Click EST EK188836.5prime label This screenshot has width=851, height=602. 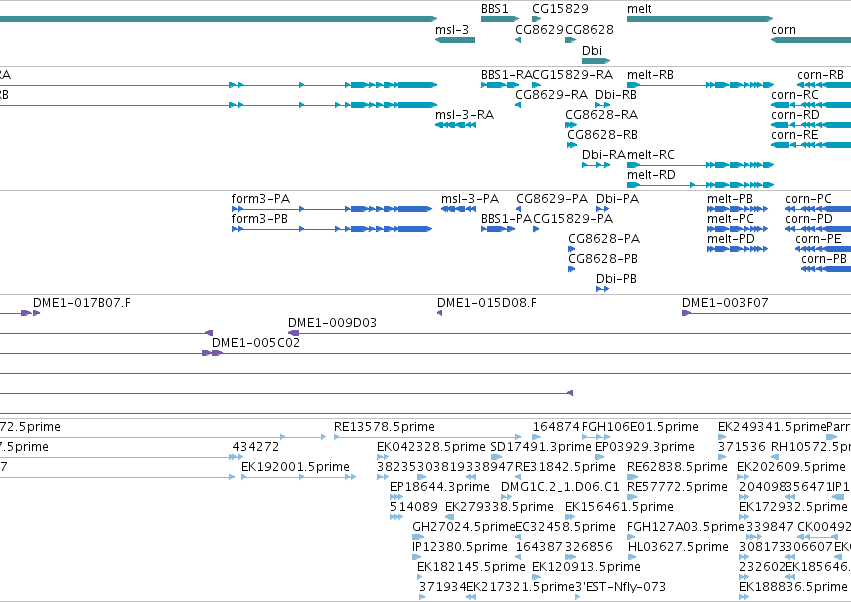click(x=793, y=588)
